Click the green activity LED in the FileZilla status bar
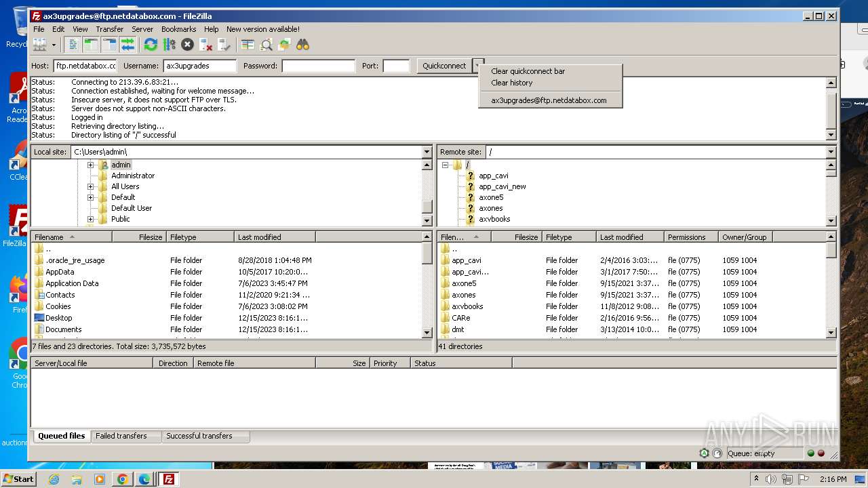This screenshot has height=488, width=868. tap(810, 453)
